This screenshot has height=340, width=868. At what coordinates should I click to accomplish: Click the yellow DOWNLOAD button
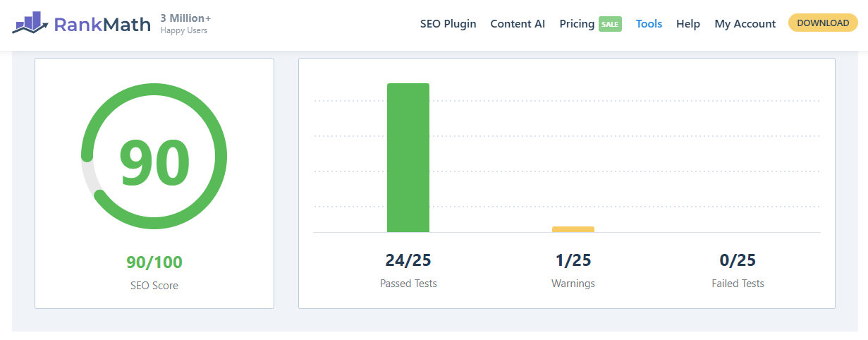pyautogui.click(x=823, y=23)
